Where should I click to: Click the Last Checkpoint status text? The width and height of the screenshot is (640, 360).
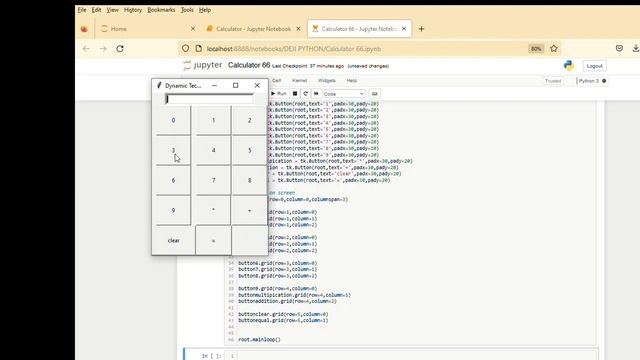pos(308,66)
